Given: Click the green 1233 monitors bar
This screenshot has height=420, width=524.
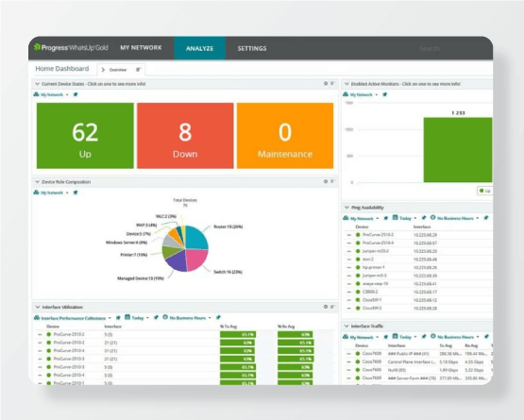Looking at the screenshot, I should tap(458, 150).
